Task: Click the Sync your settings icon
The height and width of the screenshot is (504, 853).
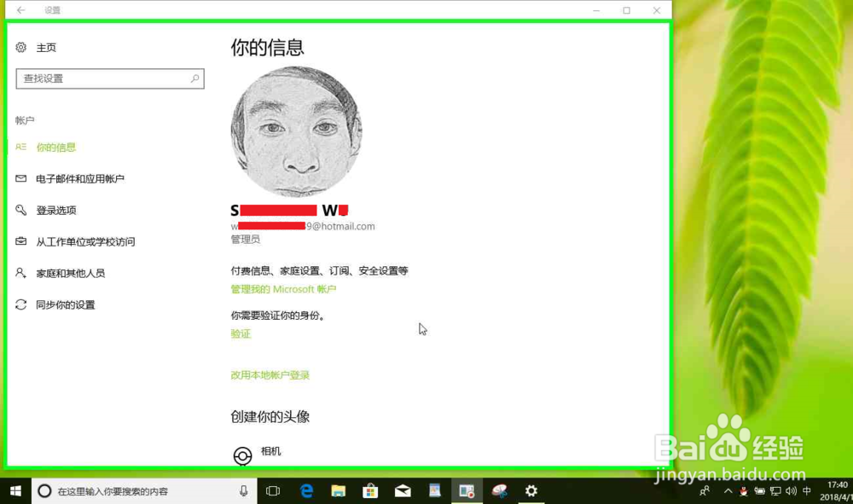Action: (21, 304)
